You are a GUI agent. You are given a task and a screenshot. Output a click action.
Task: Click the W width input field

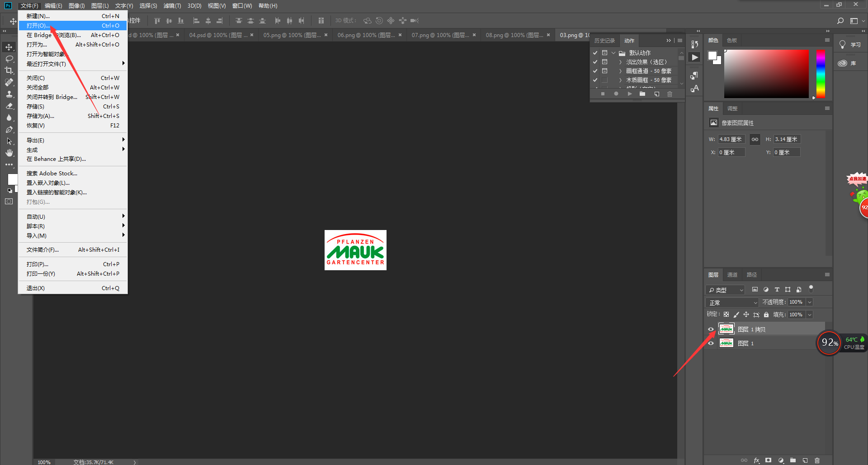click(x=732, y=139)
